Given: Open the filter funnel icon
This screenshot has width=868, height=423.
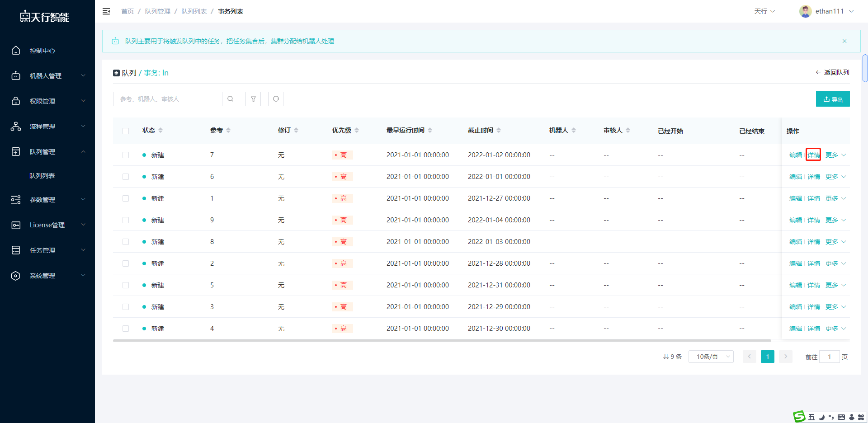Looking at the screenshot, I should pyautogui.click(x=253, y=99).
